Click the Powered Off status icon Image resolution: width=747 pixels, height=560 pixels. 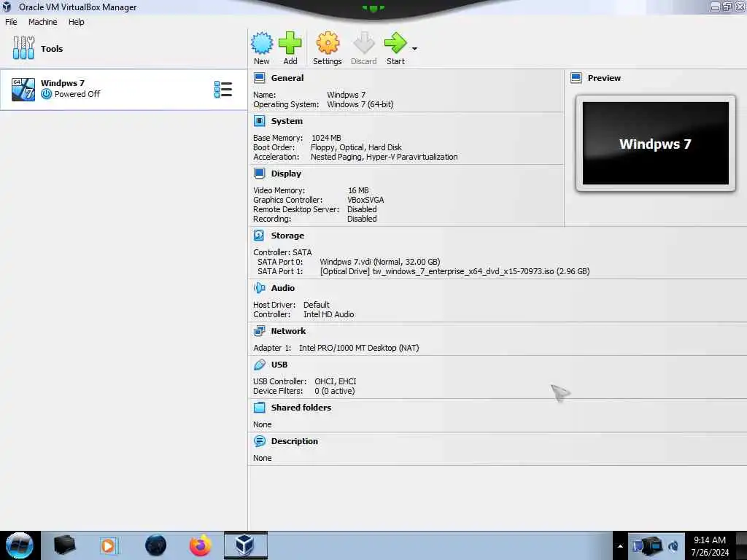tap(46, 94)
